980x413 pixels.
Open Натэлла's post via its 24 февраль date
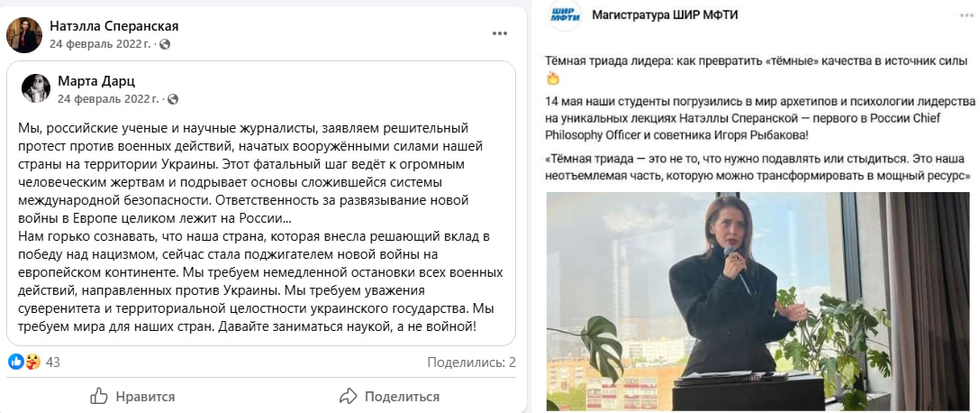coord(103,43)
